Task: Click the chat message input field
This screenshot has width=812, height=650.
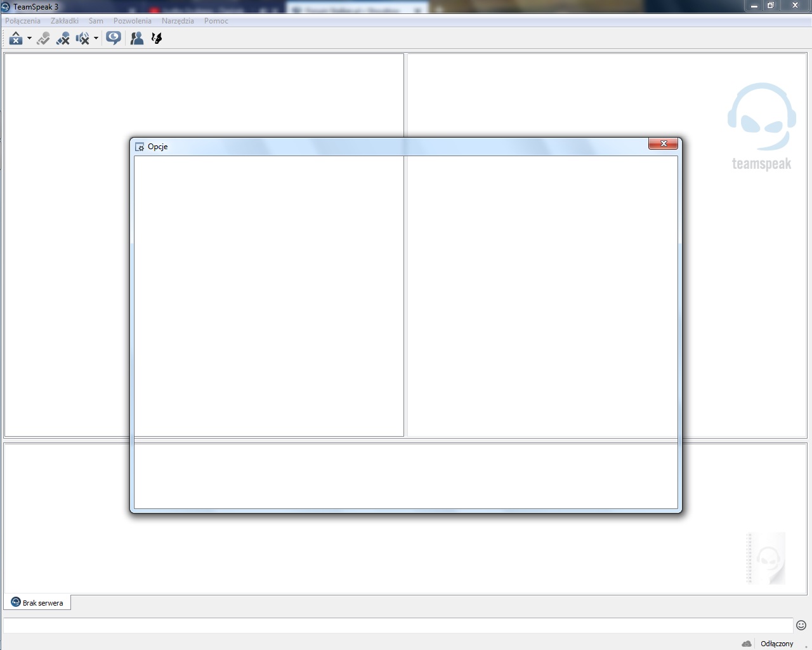Action: 398,625
